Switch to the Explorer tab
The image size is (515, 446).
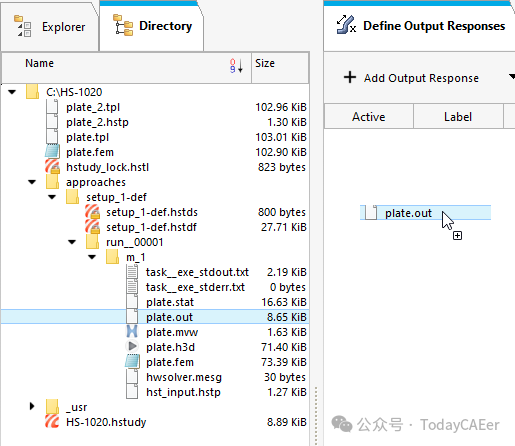[x=50, y=27]
